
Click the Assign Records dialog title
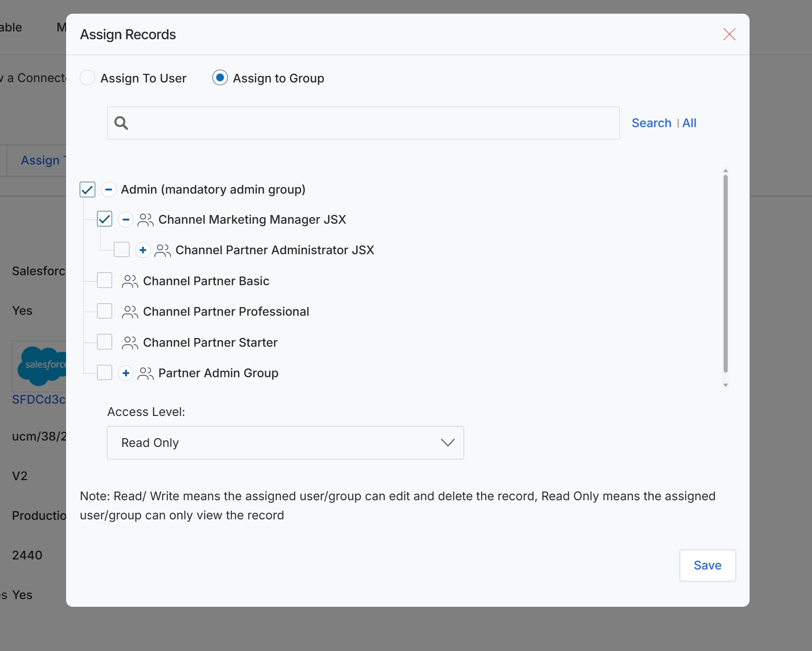128,35
